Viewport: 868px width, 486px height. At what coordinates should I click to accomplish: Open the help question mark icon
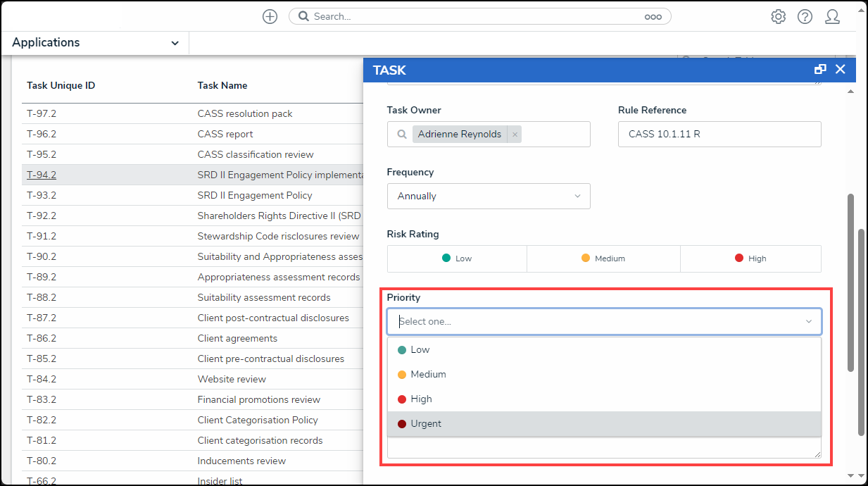[x=805, y=17]
